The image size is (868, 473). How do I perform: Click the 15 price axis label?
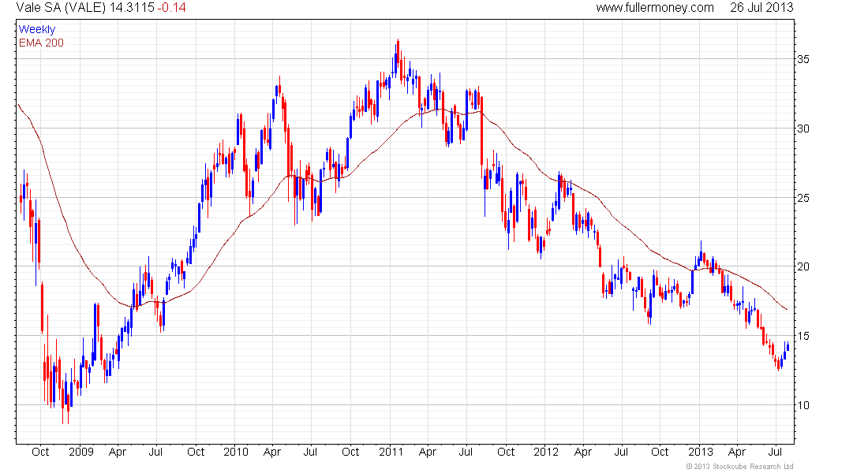point(803,336)
